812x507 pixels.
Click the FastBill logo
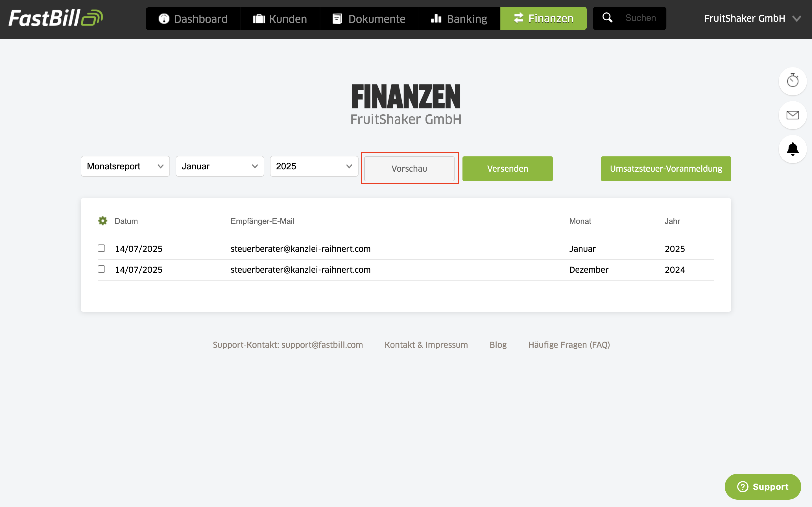pyautogui.click(x=56, y=18)
